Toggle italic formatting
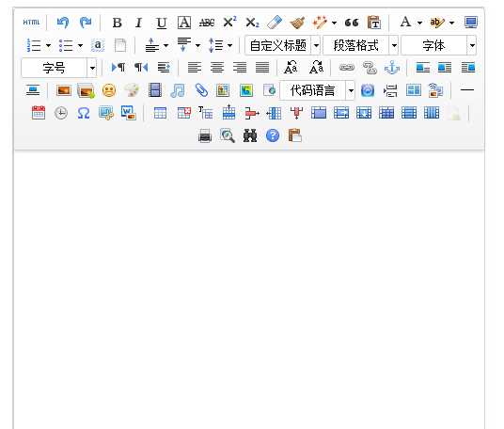This screenshot has width=504, height=429. click(138, 23)
